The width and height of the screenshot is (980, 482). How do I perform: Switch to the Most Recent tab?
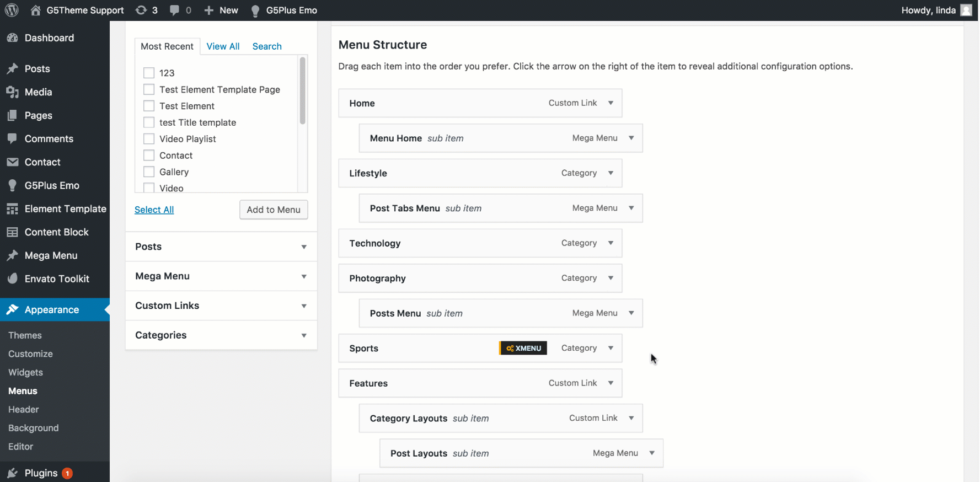(x=167, y=46)
